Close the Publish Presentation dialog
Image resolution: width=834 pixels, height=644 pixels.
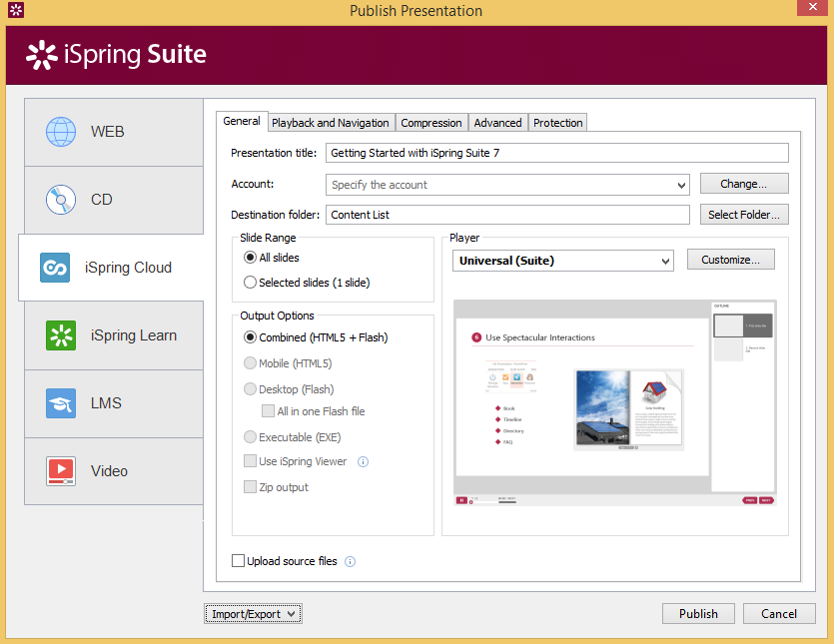point(813,7)
